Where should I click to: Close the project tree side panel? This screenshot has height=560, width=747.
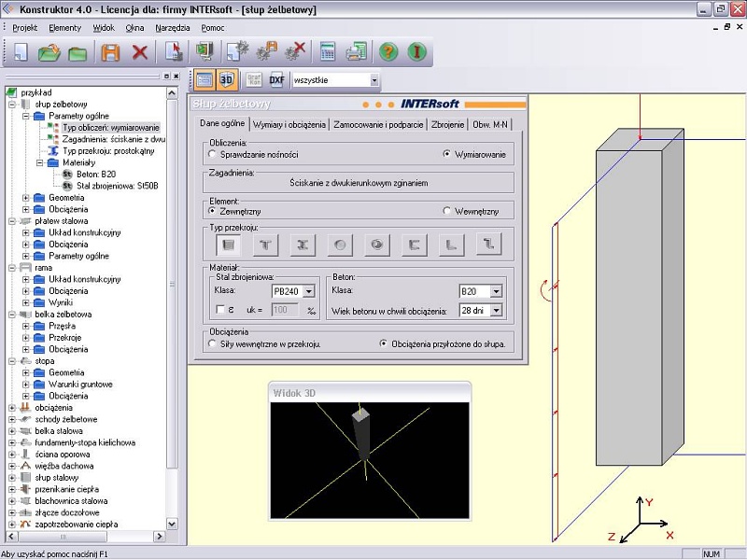pos(176,77)
